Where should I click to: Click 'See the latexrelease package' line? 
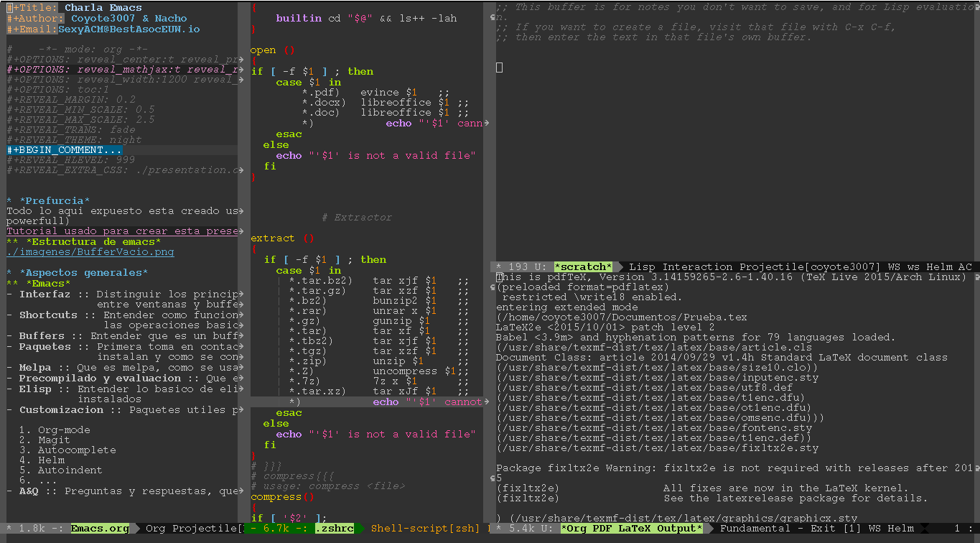tap(796, 498)
